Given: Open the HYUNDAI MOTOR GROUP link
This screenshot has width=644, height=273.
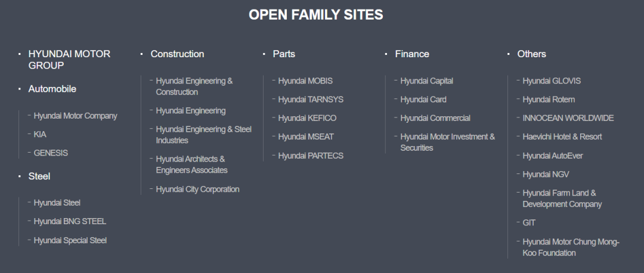Looking at the screenshot, I should point(69,60).
